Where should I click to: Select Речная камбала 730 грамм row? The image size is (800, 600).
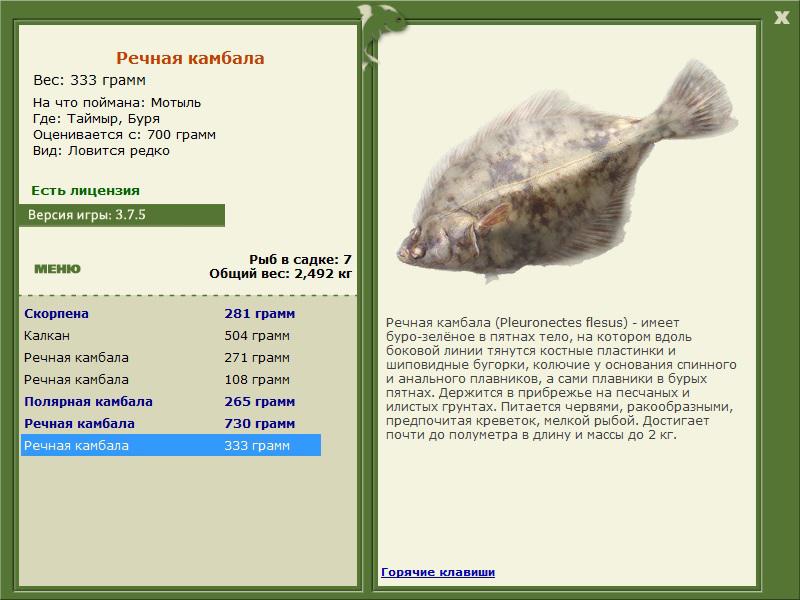pos(170,423)
